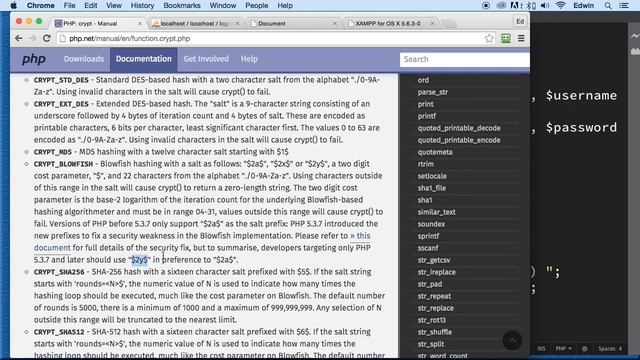Open the ord function link
The height and width of the screenshot is (360, 640).
point(423,80)
